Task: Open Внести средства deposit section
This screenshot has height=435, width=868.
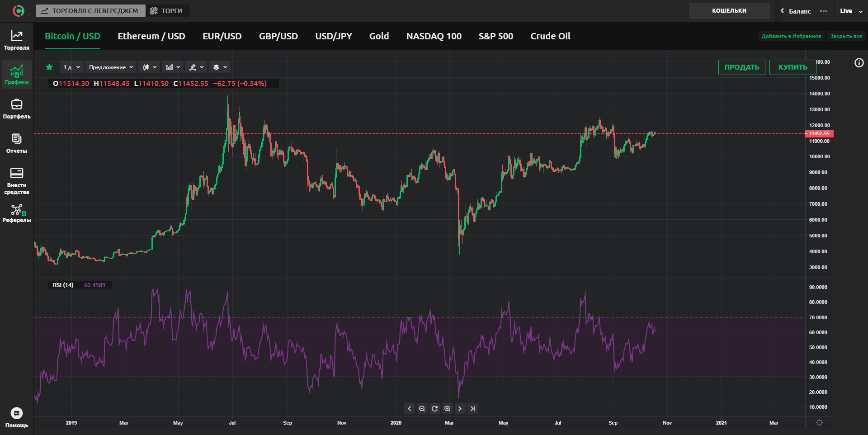Action: coord(17,181)
